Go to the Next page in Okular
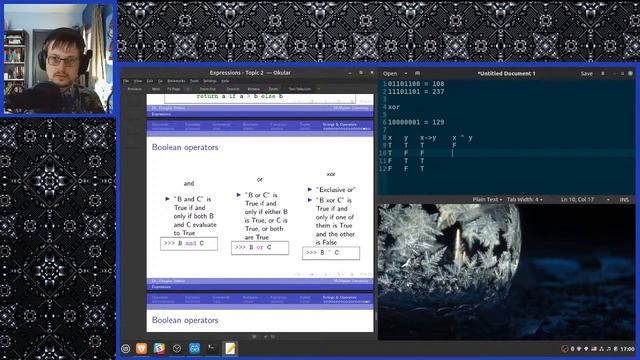This screenshot has width=640, height=360. [156, 89]
